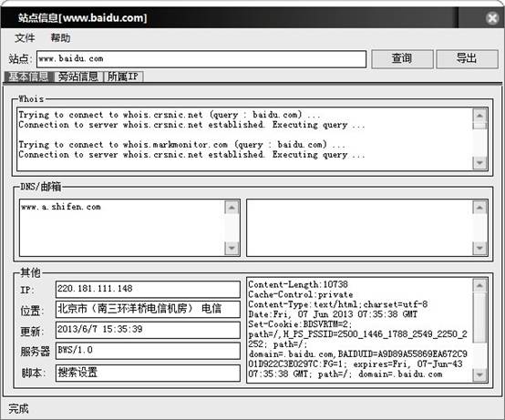Click DNS list scroll up arrow
Image resolution: width=505 pixels, height=420 pixels.
point(232,207)
